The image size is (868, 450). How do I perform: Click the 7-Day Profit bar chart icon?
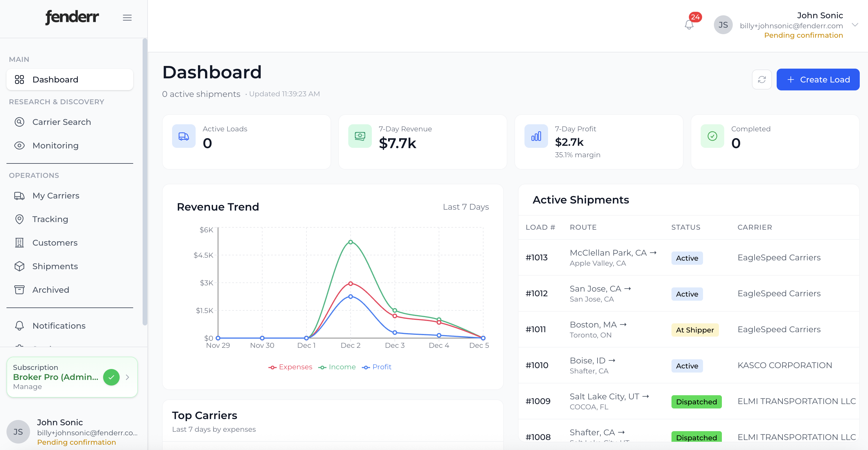pyautogui.click(x=536, y=136)
